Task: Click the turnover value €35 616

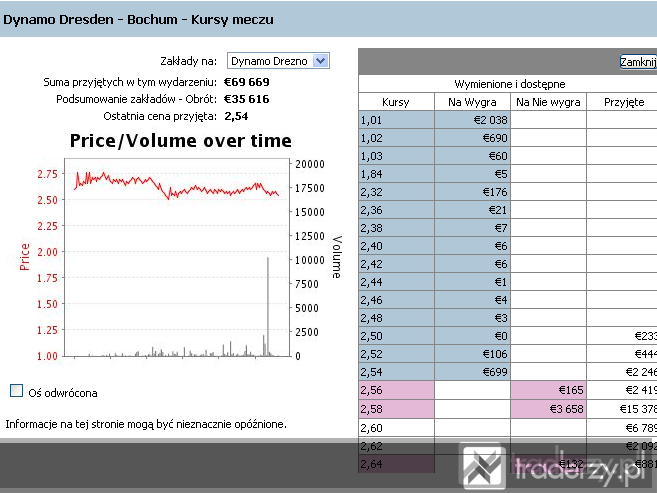Action: click(246, 99)
